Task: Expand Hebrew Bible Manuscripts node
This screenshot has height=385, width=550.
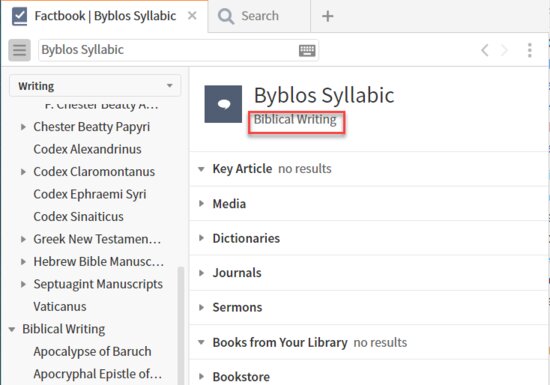Action: click(23, 262)
